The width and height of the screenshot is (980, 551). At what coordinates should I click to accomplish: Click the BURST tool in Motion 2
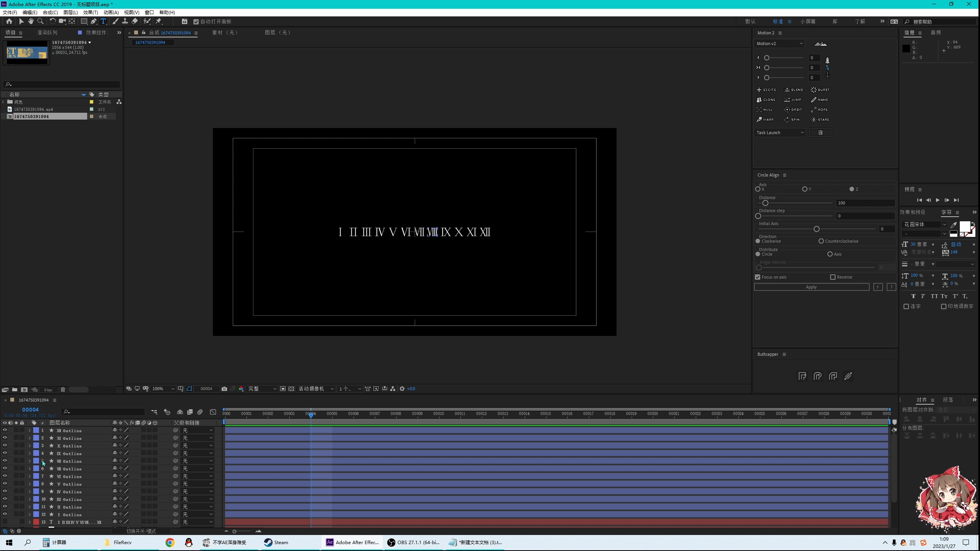click(x=820, y=90)
